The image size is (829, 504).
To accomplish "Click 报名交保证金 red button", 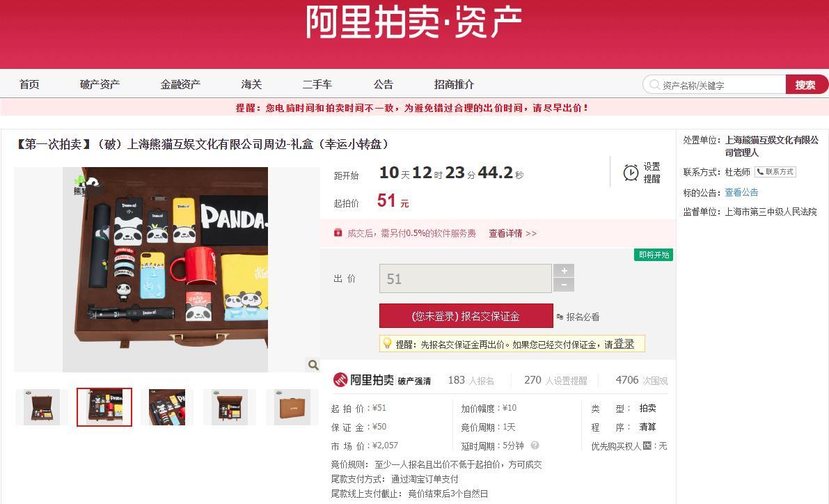I will point(466,316).
